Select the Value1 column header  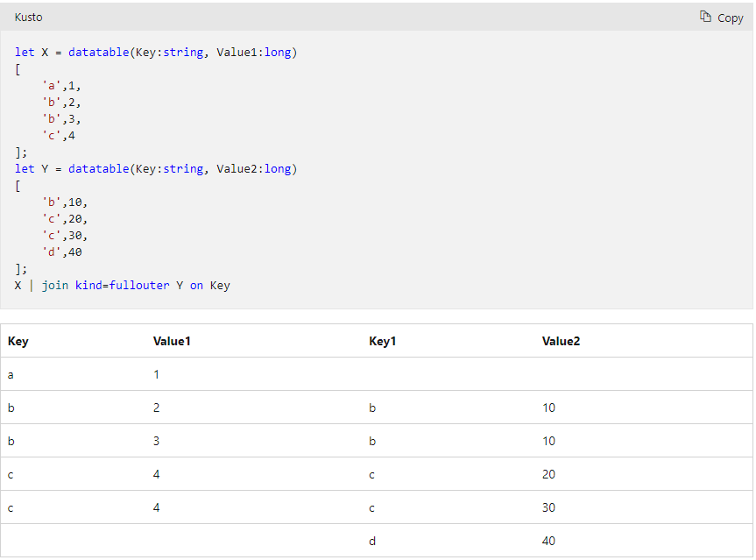[172, 341]
